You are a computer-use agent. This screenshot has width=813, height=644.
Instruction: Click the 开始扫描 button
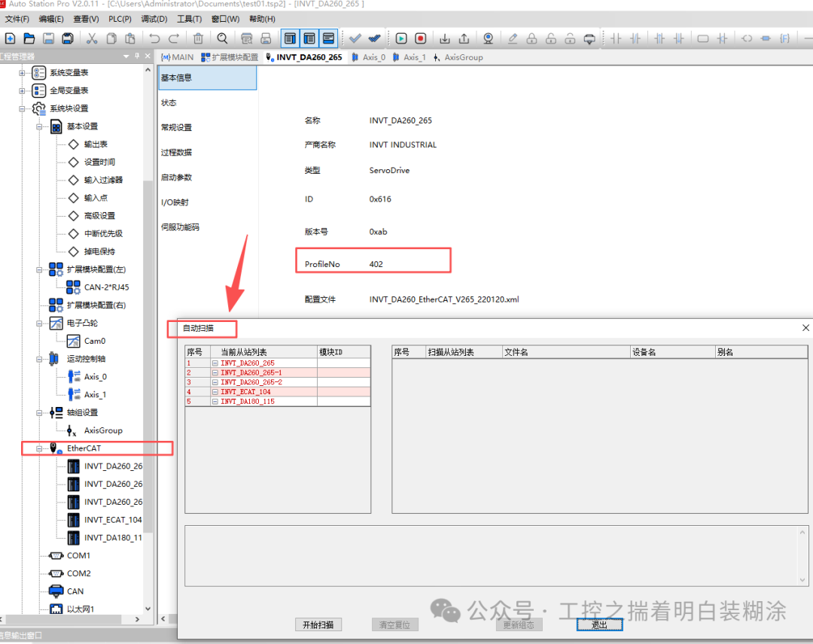point(318,625)
